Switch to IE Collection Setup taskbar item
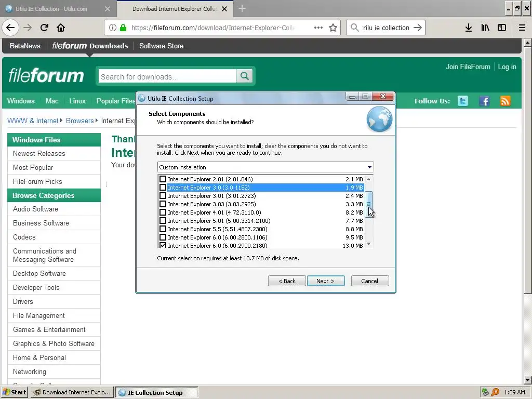 tap(156, 393)
